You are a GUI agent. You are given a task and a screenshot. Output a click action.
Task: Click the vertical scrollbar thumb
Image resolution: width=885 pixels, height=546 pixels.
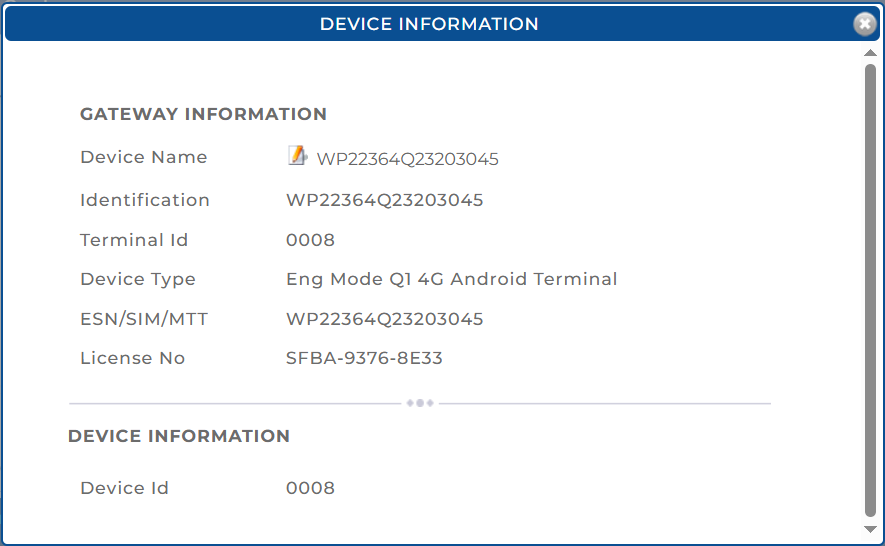tap(870, 290)
